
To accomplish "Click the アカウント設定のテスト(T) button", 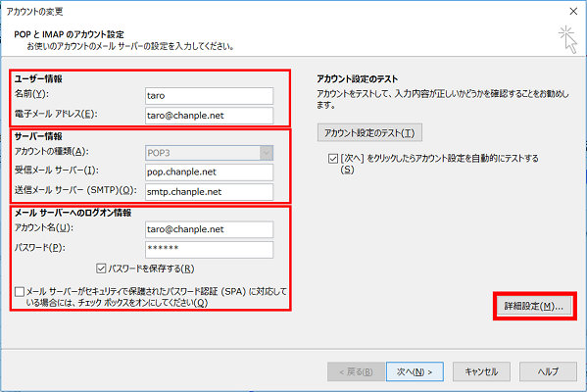I will click(369, 133).
